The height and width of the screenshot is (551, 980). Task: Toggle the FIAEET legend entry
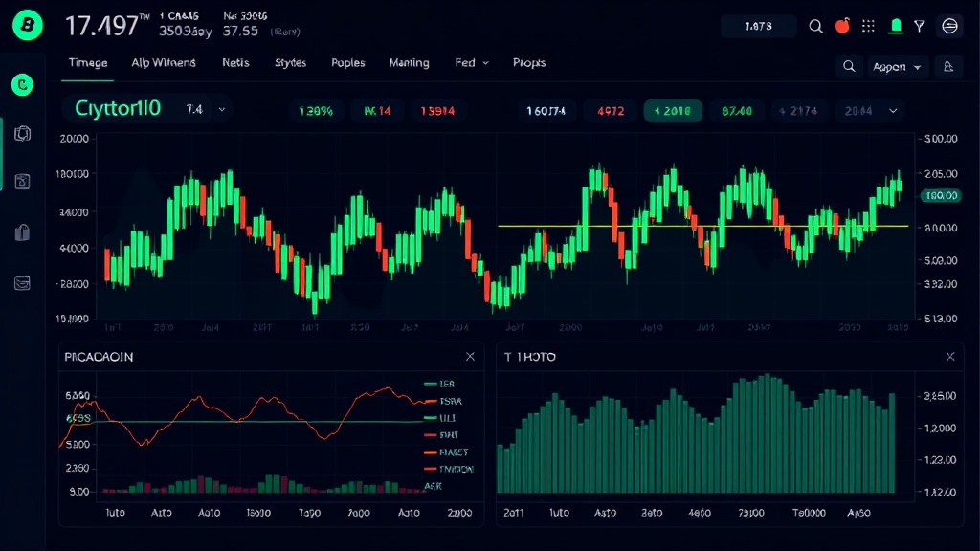click(446, 452)
